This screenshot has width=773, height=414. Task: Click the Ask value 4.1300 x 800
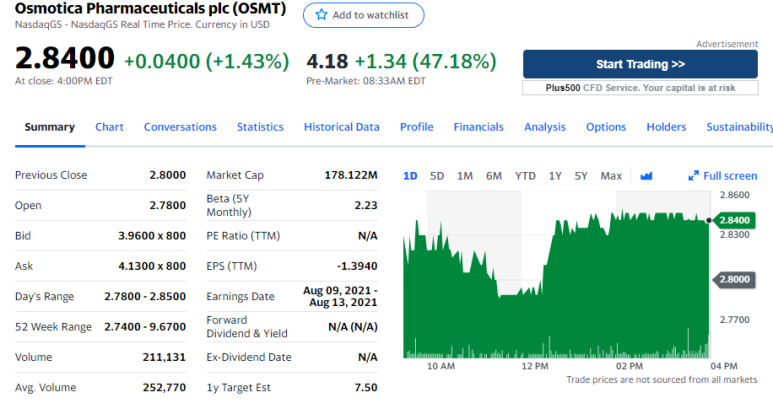pyautogui.click(x=152, y=266)
